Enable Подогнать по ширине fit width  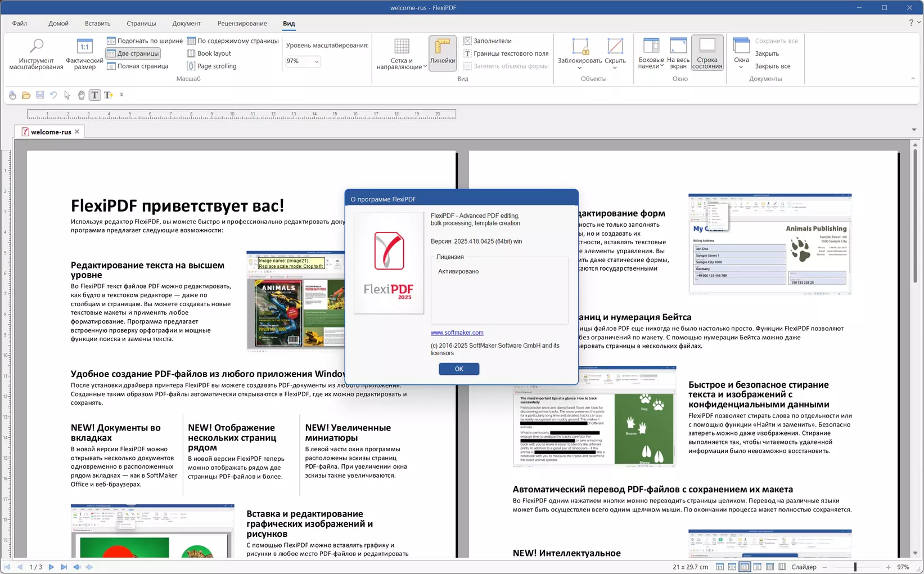click(145, 41)
